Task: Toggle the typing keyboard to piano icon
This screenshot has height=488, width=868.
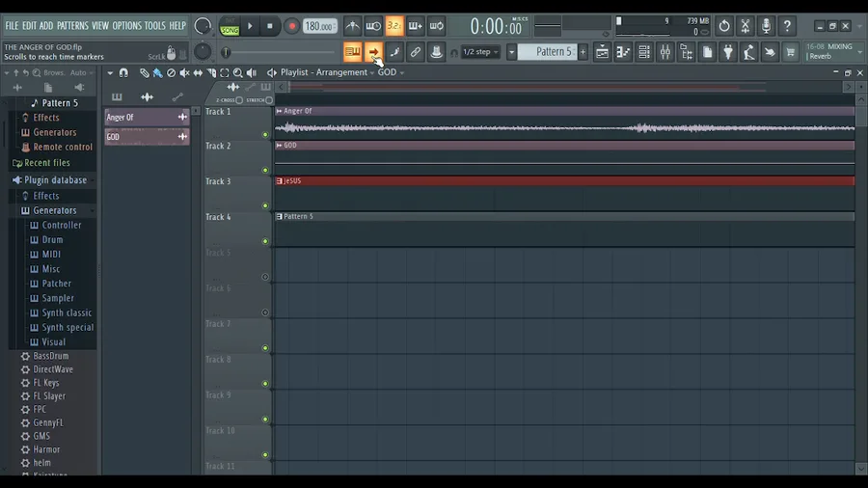Action: (353, 52)
